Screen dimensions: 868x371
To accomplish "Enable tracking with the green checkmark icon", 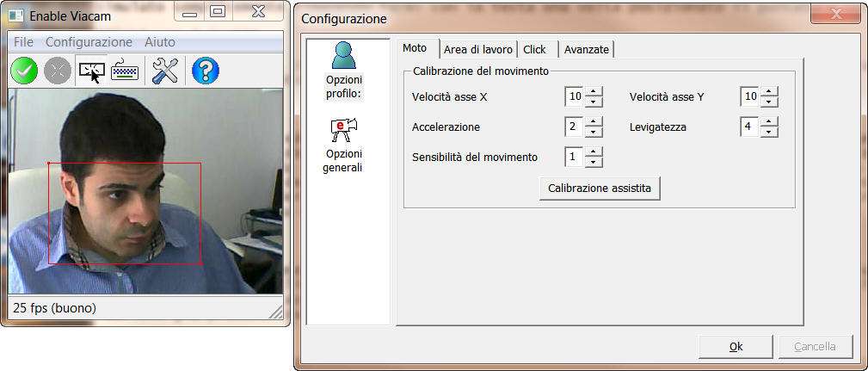I will [24, 71].
